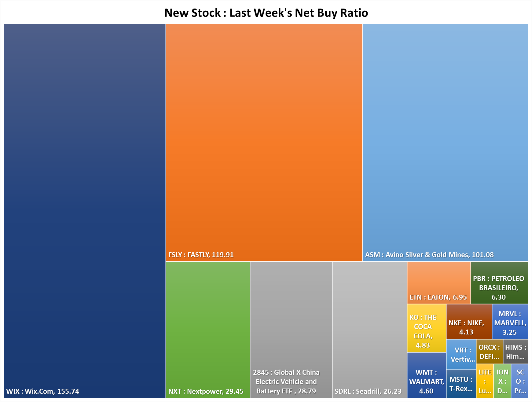Select the orange FSLY FASTLY block
The height and width of the screenshot is (402, 532).
[264, 142]
